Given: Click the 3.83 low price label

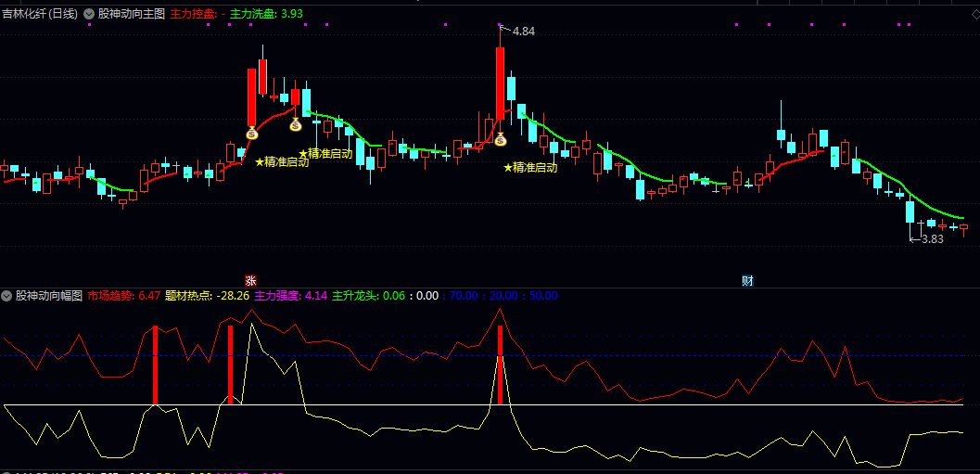Looking at the screenshot, I should [x=933, y=239].
